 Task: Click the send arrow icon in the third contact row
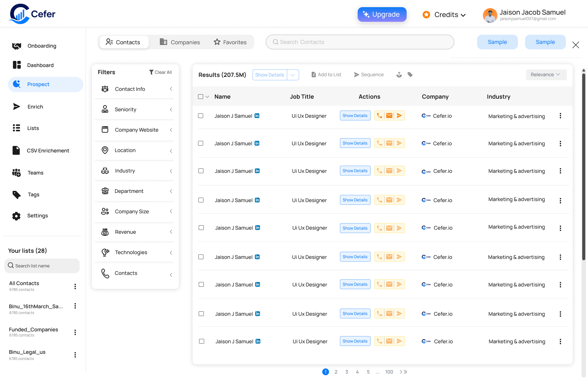pyautogui.click(x=399, y=171)
